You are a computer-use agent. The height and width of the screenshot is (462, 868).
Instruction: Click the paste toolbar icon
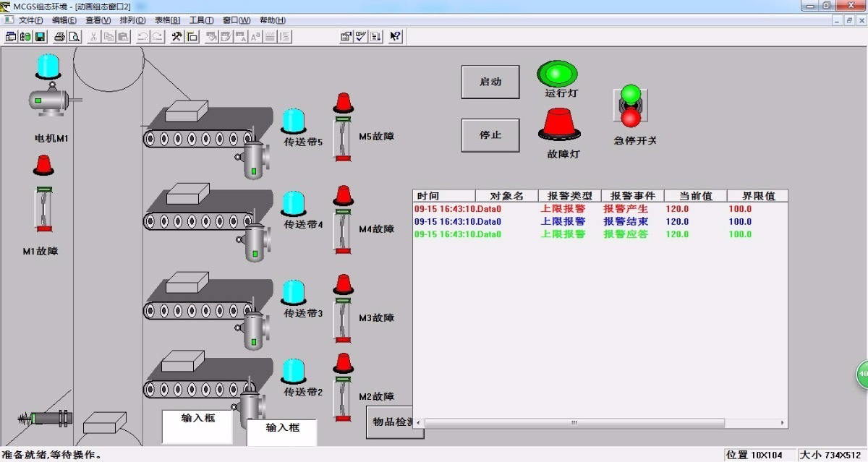click(123, 37)
